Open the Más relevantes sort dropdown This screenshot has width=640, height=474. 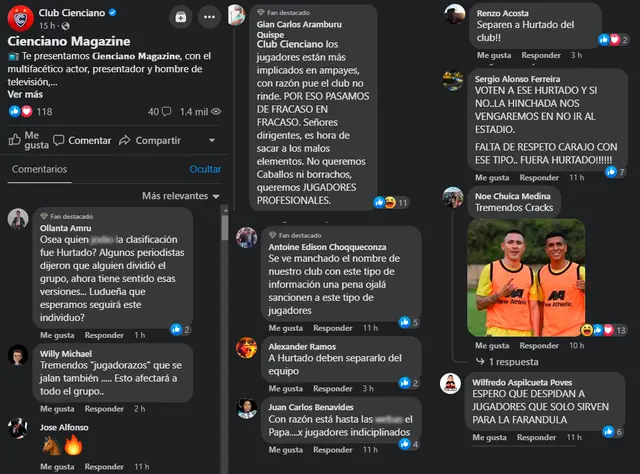click(x=180, y=196)
